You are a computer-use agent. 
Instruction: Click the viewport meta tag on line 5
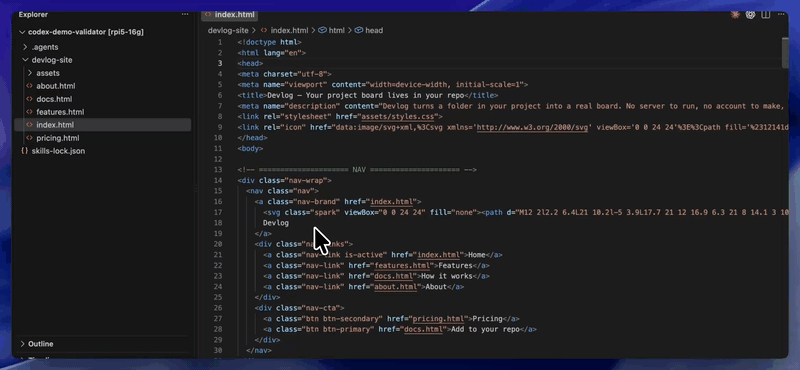pos(383,85)
